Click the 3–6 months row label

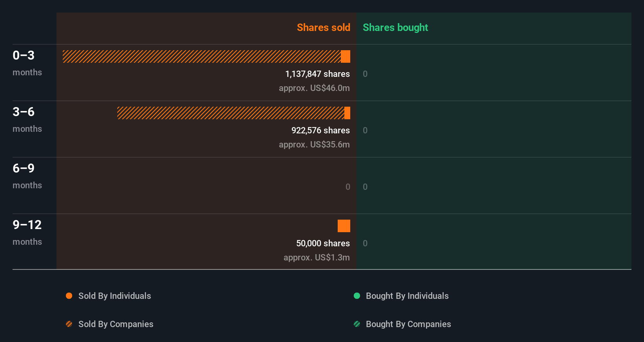pyautogui.click(x=27, y=120)
